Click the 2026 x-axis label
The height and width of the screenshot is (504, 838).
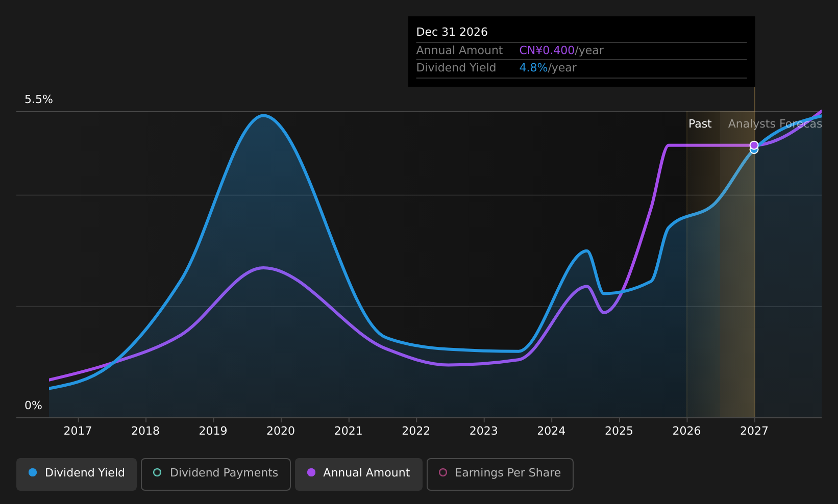[686, 431]
